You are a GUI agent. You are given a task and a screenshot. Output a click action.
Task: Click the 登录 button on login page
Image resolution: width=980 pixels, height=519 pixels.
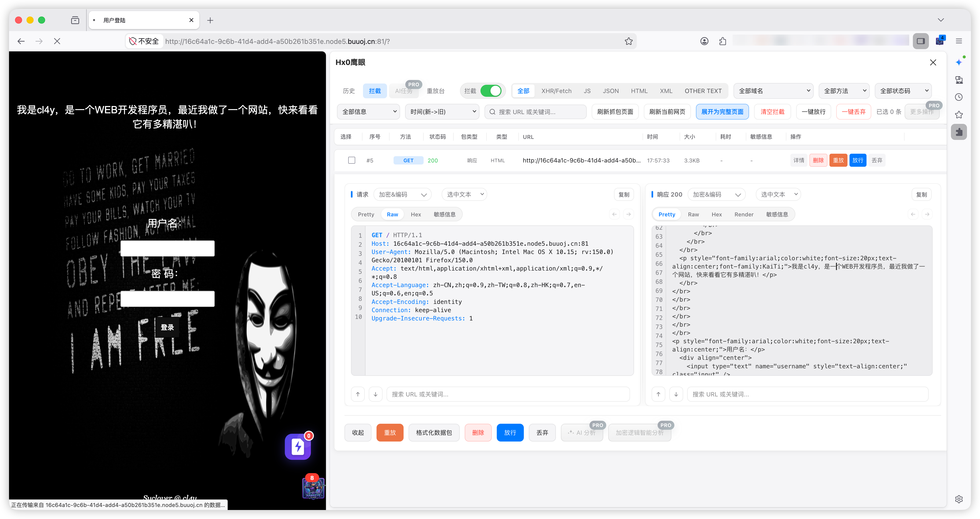tap(167, 327)
